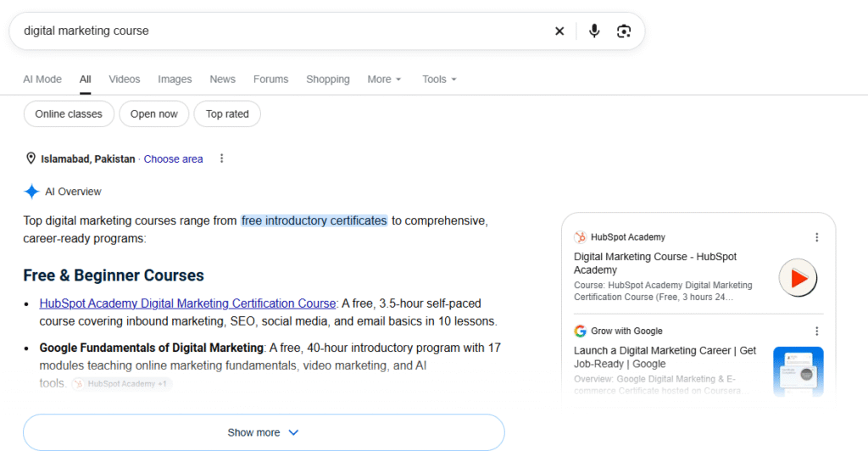Screen dimensions: 868x462
Task: Click the HubSpot Academy +1 source chip
Action: tap(122, 383)
